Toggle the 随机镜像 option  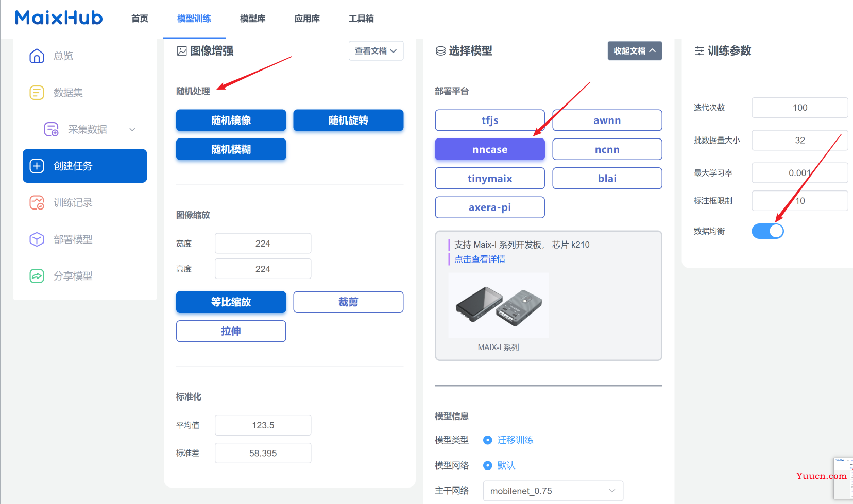231,120
